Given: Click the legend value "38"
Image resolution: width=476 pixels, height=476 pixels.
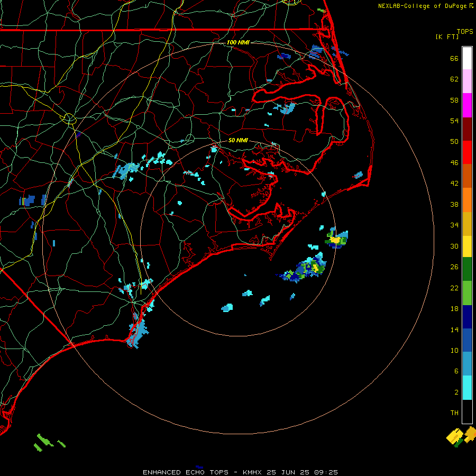Looking at the screenshot, I should click(x=454, y=204).
